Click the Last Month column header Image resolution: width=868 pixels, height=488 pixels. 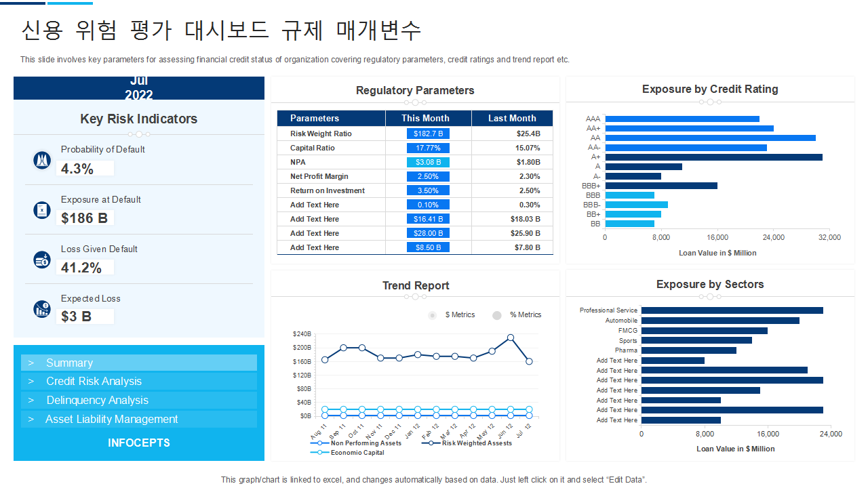tap(513, 118)
